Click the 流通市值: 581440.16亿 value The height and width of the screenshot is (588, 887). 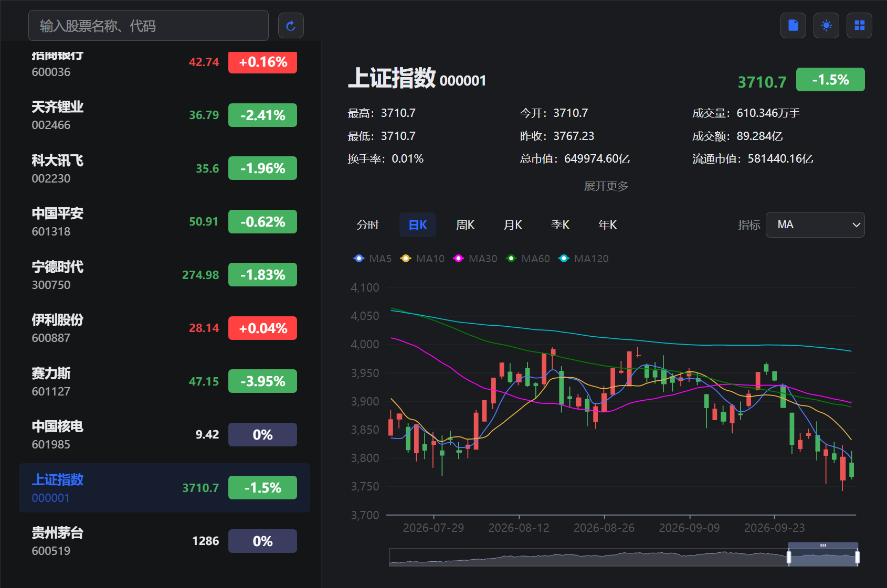pyautogui.click(x=753, y=159)
